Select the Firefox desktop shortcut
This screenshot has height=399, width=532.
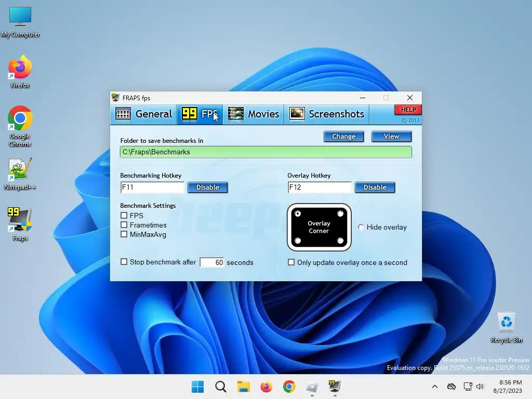pyautogui.click(x=20, y=72)
